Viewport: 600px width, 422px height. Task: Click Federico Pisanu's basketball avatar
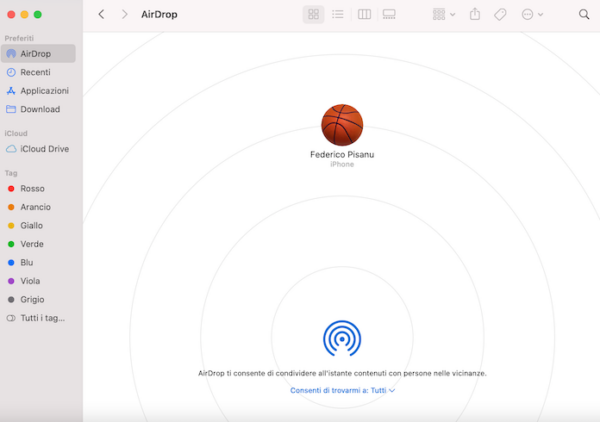(342, 125)
